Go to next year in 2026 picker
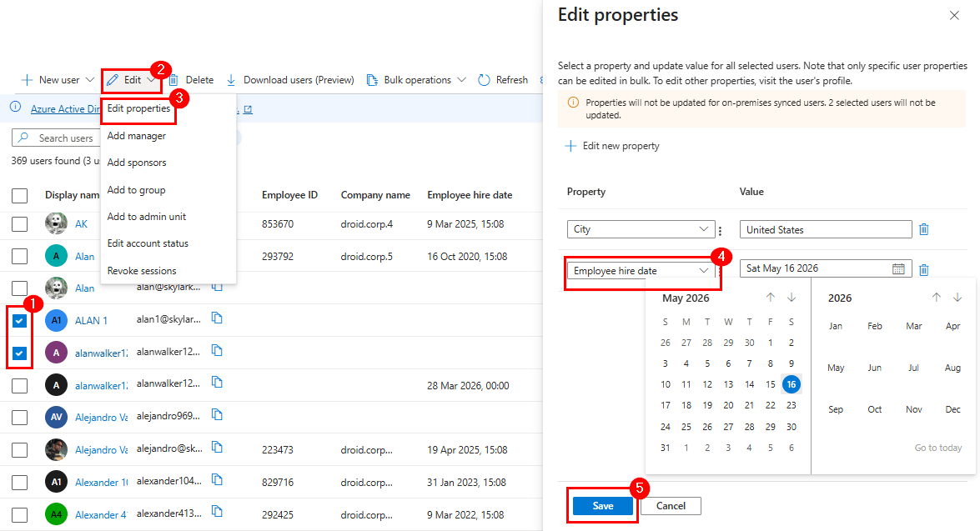This screenshot has height=531, width=980. pos(957,298)
